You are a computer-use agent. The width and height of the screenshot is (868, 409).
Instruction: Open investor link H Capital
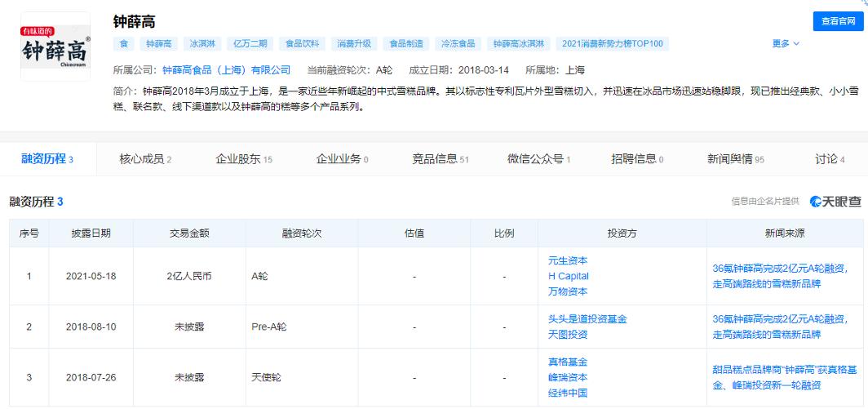[x=569, y=276]
